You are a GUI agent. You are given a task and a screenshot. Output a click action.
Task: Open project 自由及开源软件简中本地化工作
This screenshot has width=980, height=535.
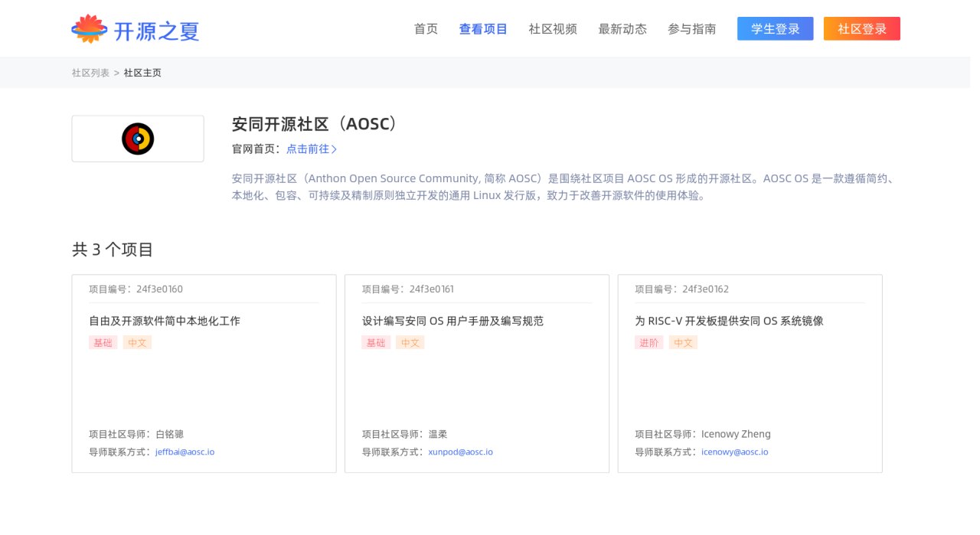pyautogui.click(x=165, y=321)
